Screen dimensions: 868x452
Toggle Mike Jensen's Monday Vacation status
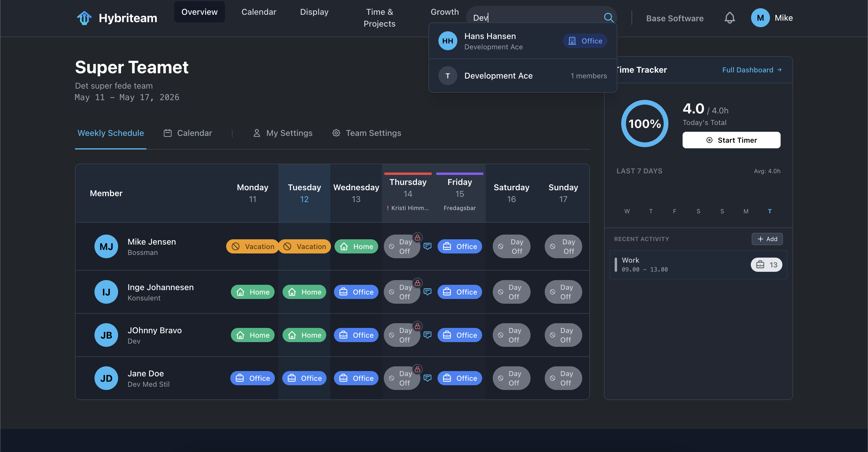[252, 246]
